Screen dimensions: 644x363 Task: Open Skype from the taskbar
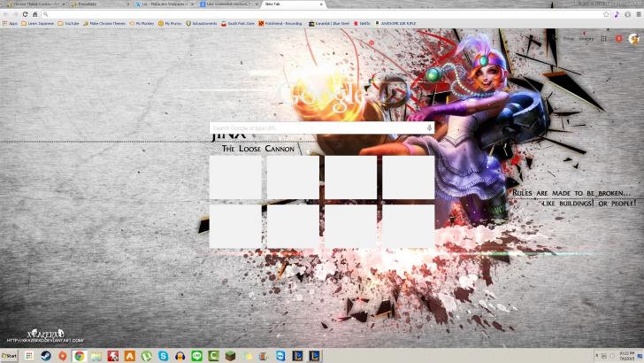163,356
